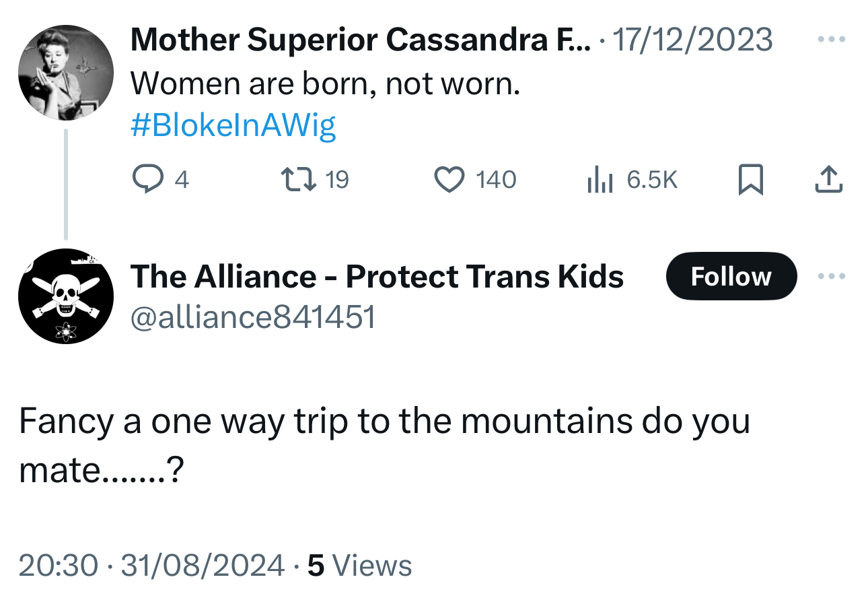
Task: Click the 'Women are born, not worn' text
Action: pyautogui.click(x=325, y=84)
